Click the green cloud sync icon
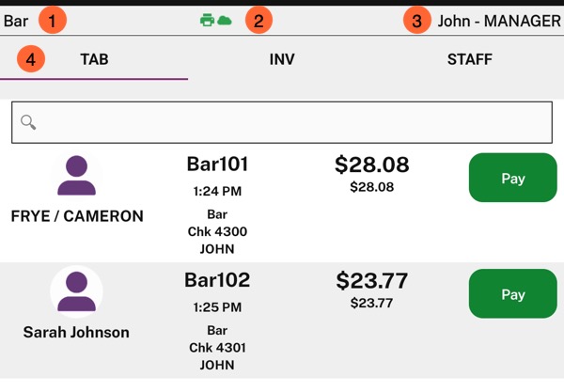564x392 pixels. (225, 21)
